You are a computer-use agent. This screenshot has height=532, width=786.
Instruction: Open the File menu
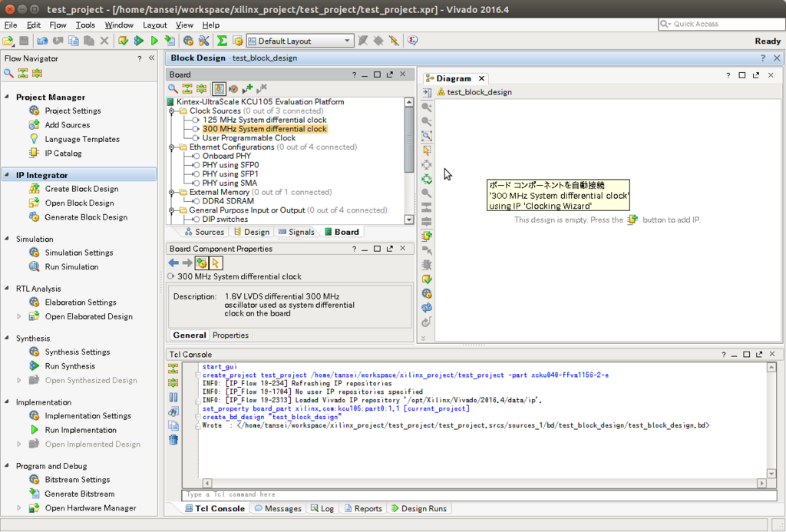tap(11, 25)
